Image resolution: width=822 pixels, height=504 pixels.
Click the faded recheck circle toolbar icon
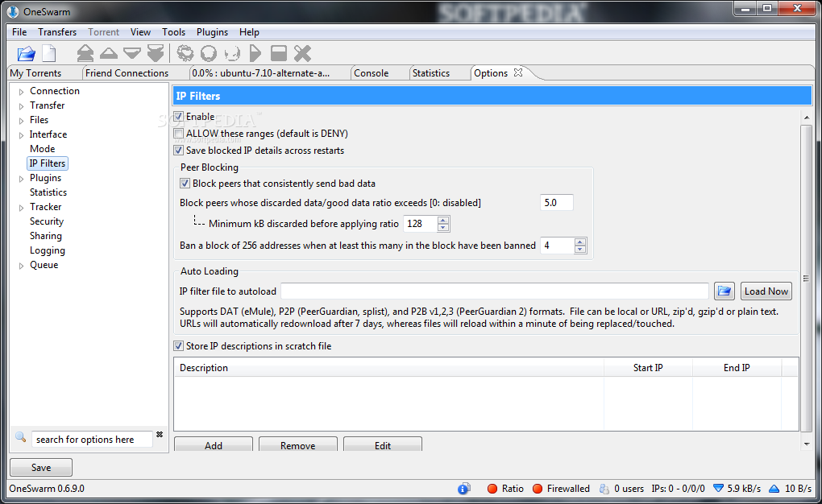tap(232, 53)
